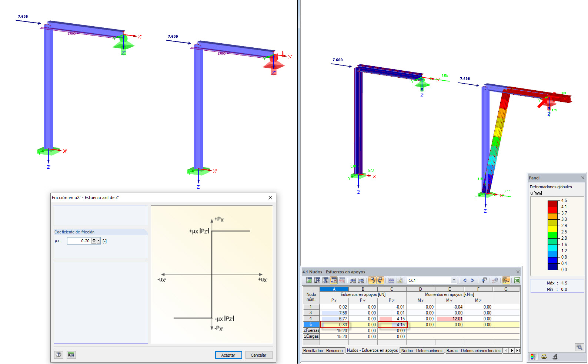The height and width of the screenshot is (364, 588).
Task: Select column E header in table
Action: pos(450,289)
